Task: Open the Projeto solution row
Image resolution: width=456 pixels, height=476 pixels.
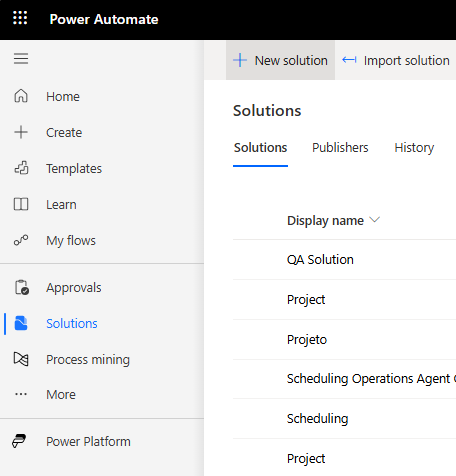Action: (x=344, y=339)
